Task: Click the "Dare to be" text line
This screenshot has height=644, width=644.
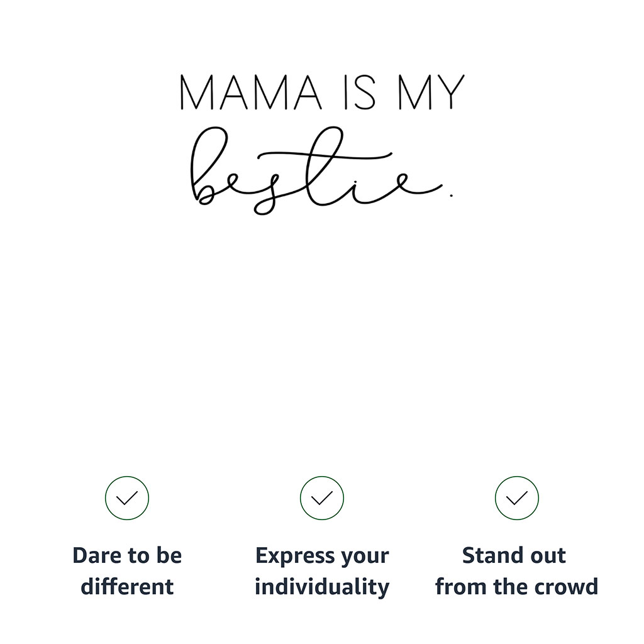Action: [127, 556]
